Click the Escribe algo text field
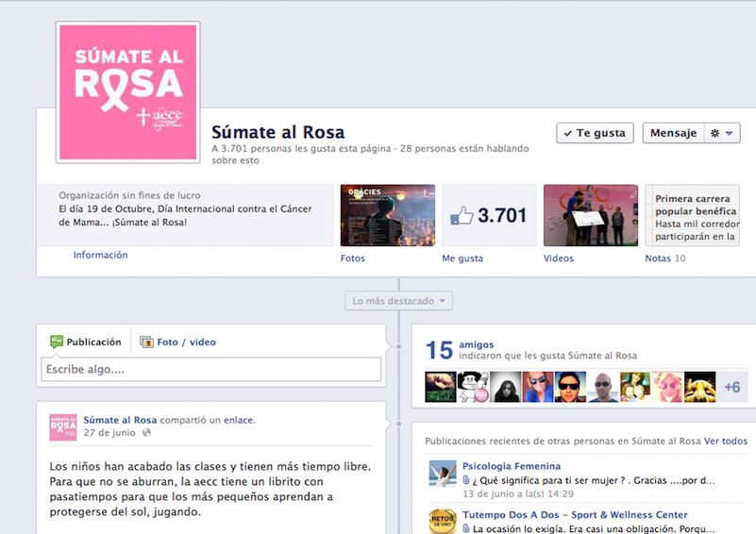The width and height of the screenshot is (756, 534). coord(210,370)
